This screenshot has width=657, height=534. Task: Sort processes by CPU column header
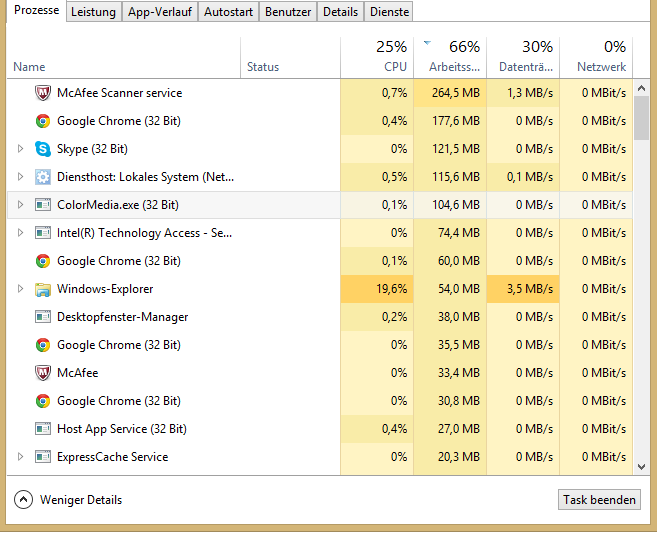(377, 57)
